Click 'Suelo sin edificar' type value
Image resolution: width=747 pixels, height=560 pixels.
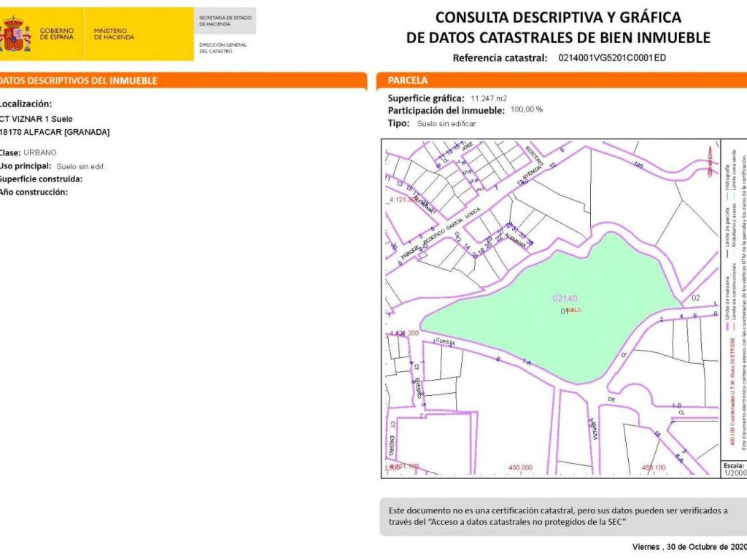[446, 124]
